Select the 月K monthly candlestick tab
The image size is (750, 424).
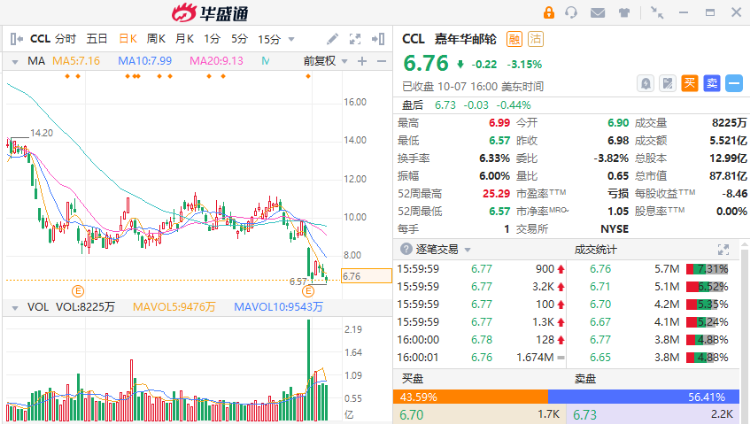pos(184,39)
